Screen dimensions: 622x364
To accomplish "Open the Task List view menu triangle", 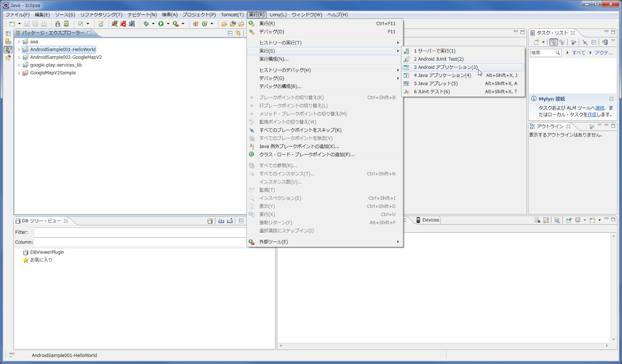I will (x=613, y=41).
